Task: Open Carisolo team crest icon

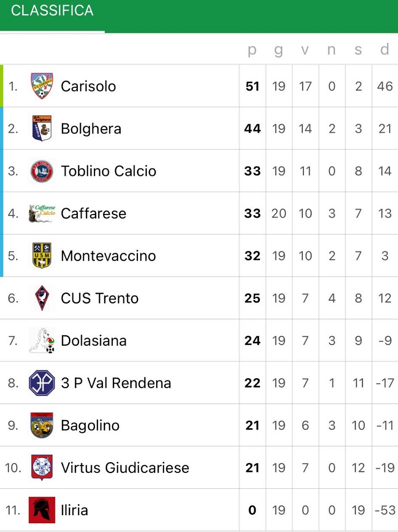Action: click(x=42, y=86)
